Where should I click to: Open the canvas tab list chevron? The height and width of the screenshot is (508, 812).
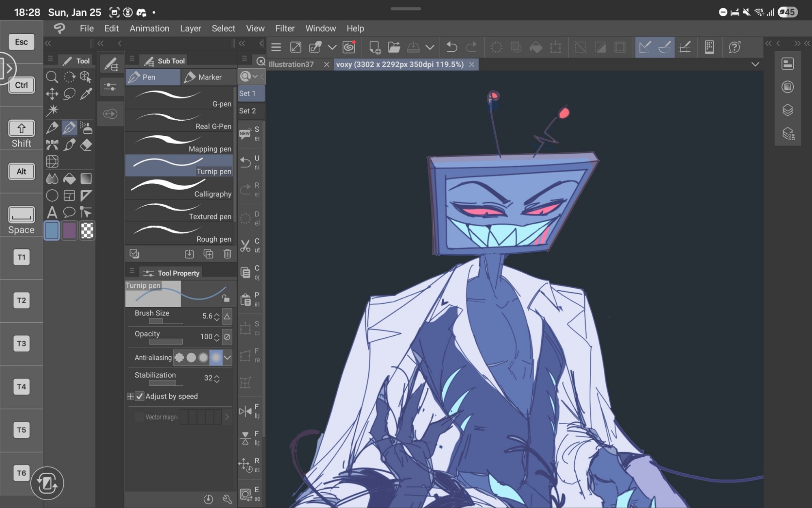click(x=755, y=65)
